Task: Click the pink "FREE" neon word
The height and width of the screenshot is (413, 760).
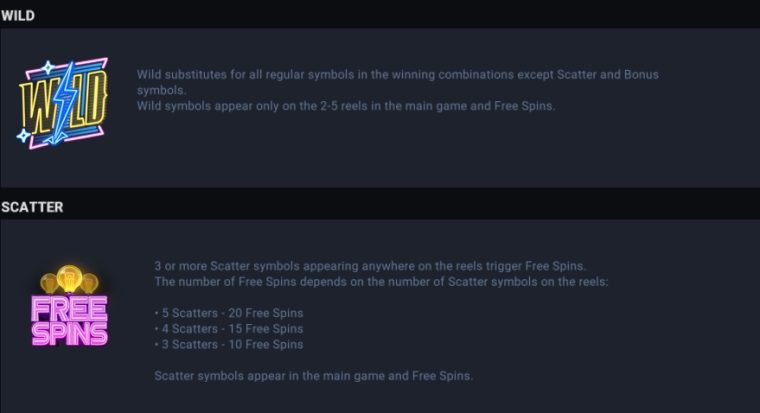Action: (69, 309)
